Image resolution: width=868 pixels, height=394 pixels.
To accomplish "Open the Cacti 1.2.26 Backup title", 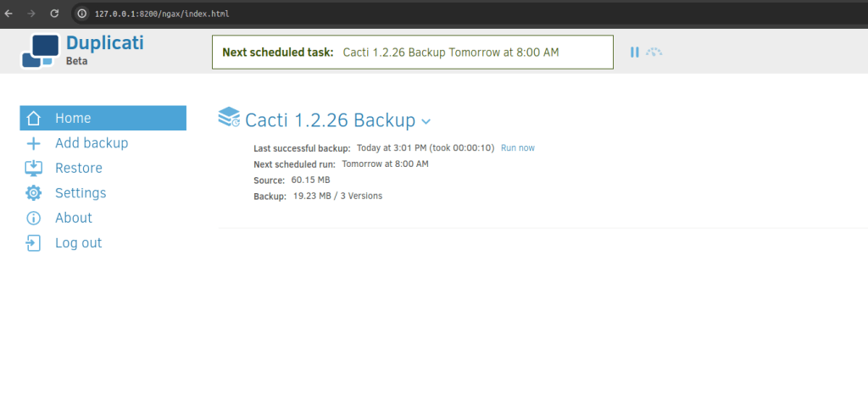I will [x=330, y=120].
